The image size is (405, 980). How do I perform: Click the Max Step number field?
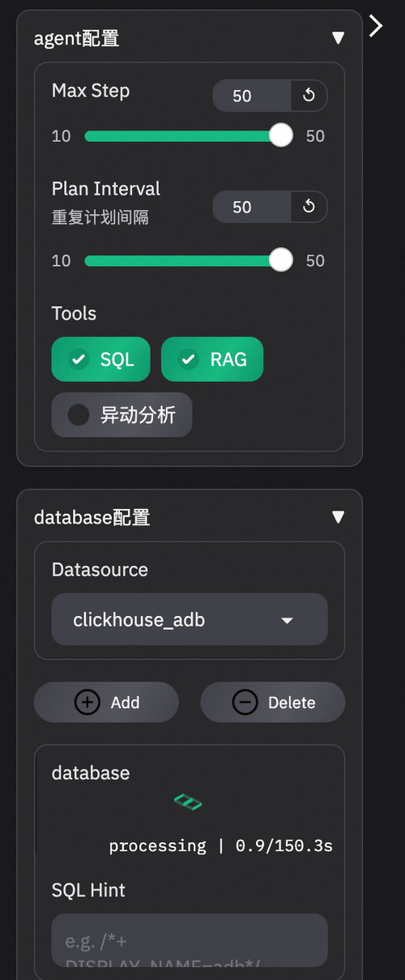pyautogui.click(x=251, y=96)
